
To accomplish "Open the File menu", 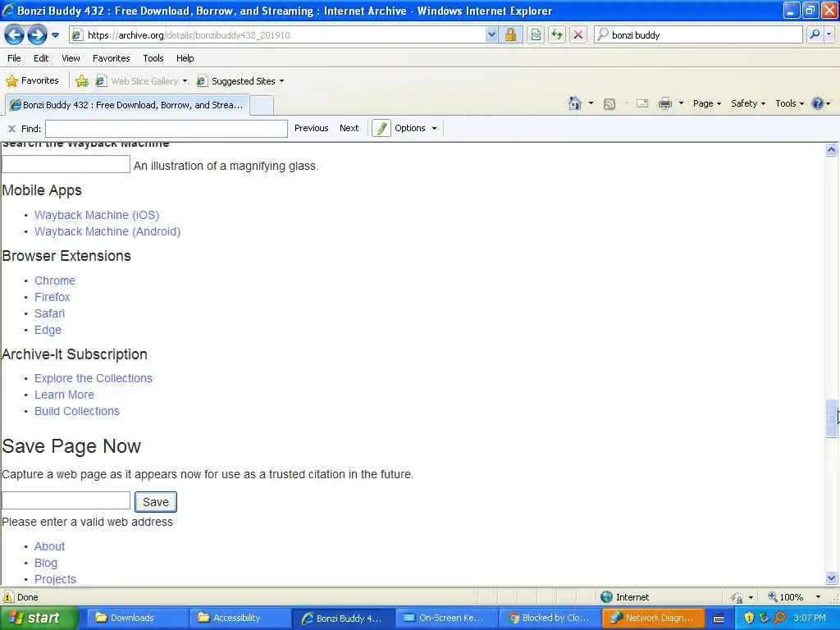I will click(x=15, y=58).
